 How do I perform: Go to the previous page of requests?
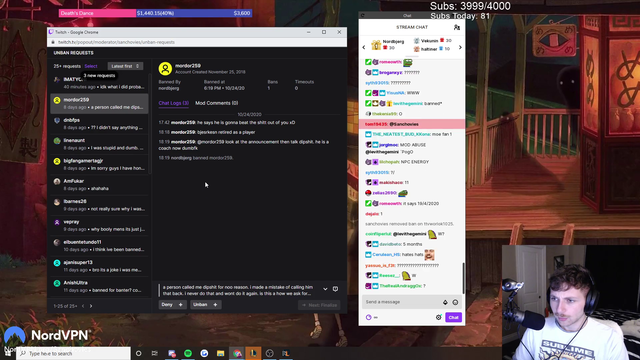point(83,306)
